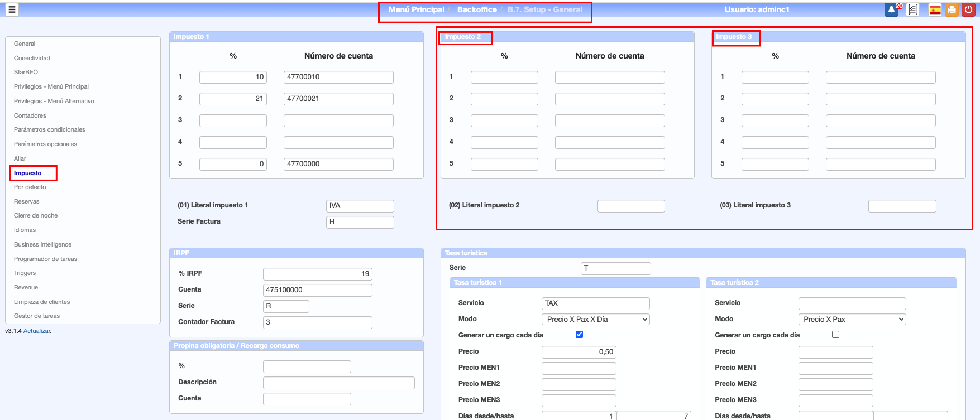980x420 pixels.
Task: Select Impuesto in the sidebar menu
Action: pyautogui.click(x=28, y=173)
